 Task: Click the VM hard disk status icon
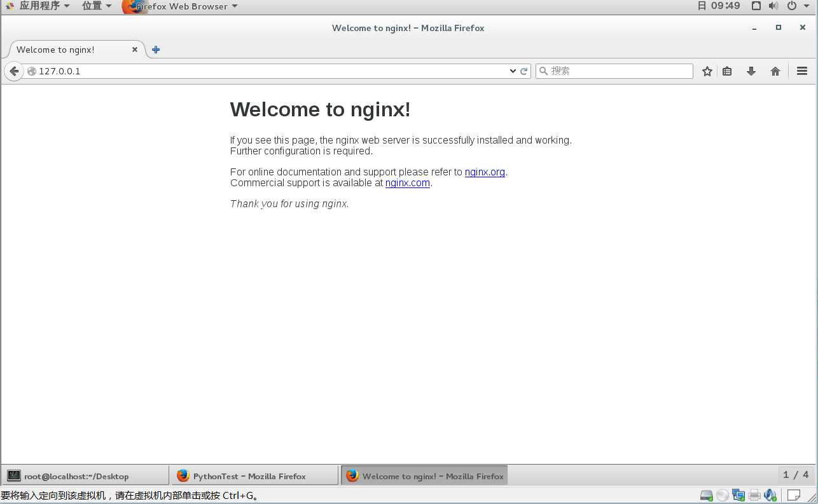click(706, 495)
